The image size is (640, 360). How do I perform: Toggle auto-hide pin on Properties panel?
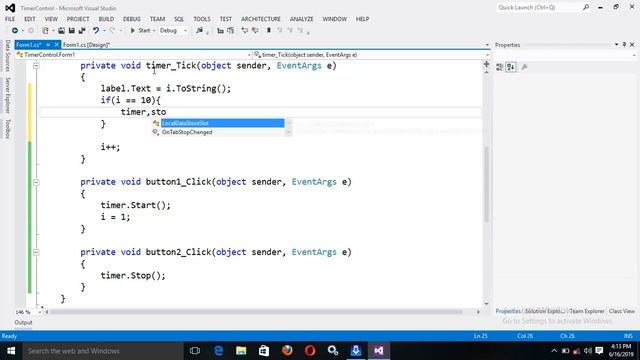pyautogui.click(x=624, y=44)
